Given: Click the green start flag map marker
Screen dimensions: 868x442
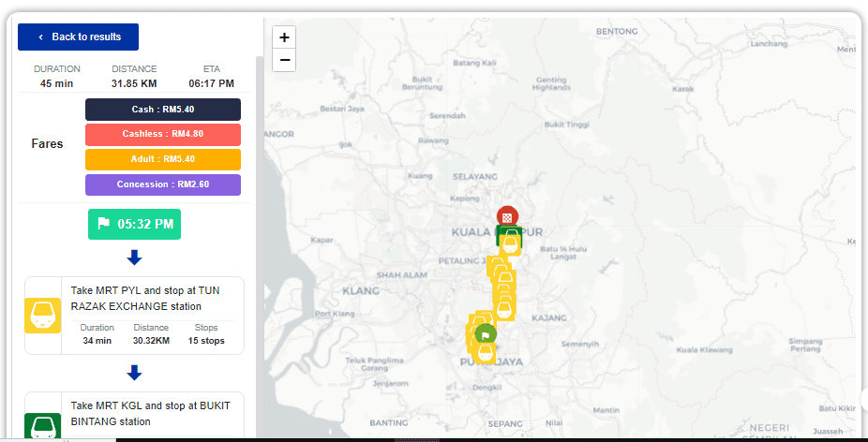Looking at the screenshot, I should [485, 333].
